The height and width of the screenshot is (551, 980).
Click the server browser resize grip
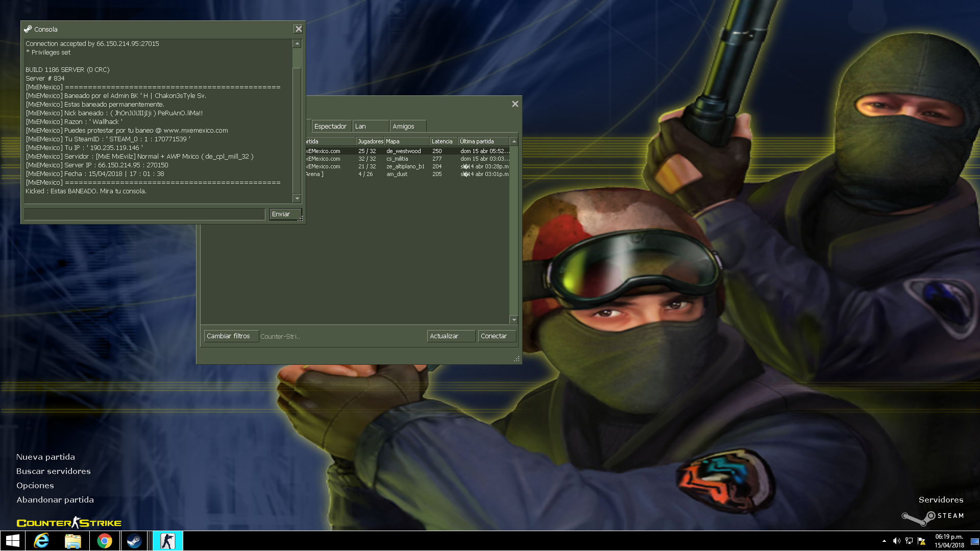tap(517, 359)
